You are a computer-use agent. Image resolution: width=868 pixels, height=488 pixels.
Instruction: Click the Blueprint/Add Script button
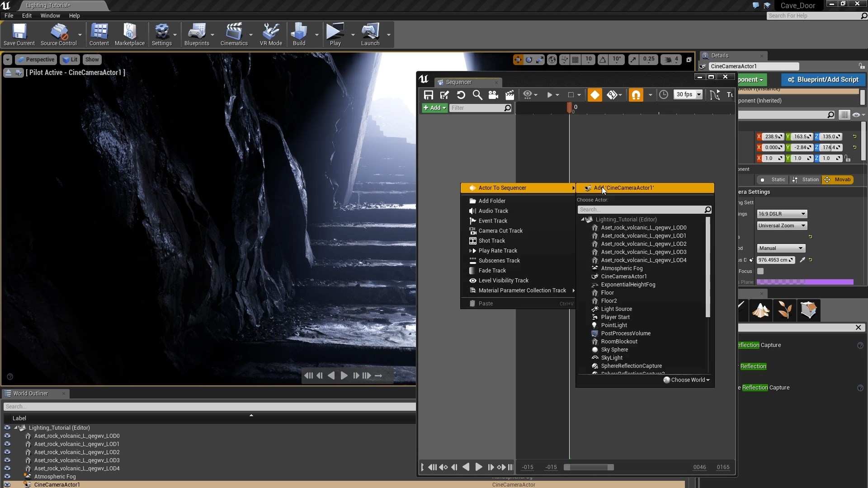click(823, 80)
